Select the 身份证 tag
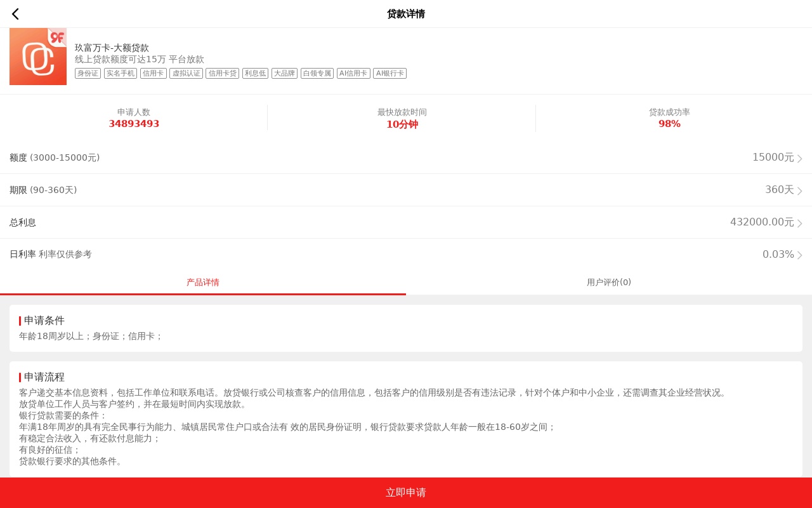The image size is (812, 508). (88, 73)
